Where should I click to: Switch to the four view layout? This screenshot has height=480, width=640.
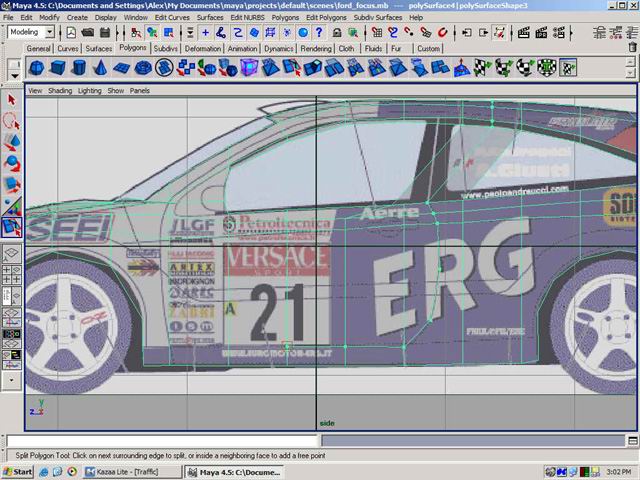tap(12, 275)
